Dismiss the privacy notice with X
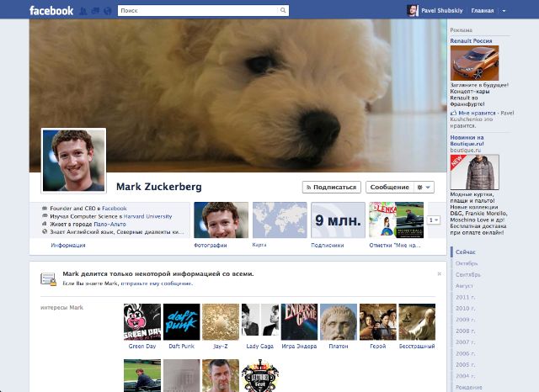Screen dimensions: 539x392 point(439,274)
